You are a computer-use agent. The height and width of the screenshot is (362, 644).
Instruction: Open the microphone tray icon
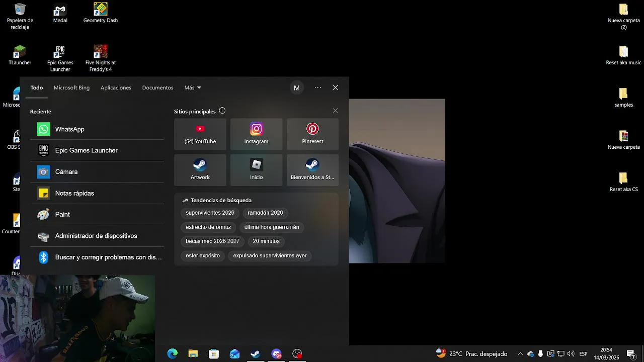point(540,354)
